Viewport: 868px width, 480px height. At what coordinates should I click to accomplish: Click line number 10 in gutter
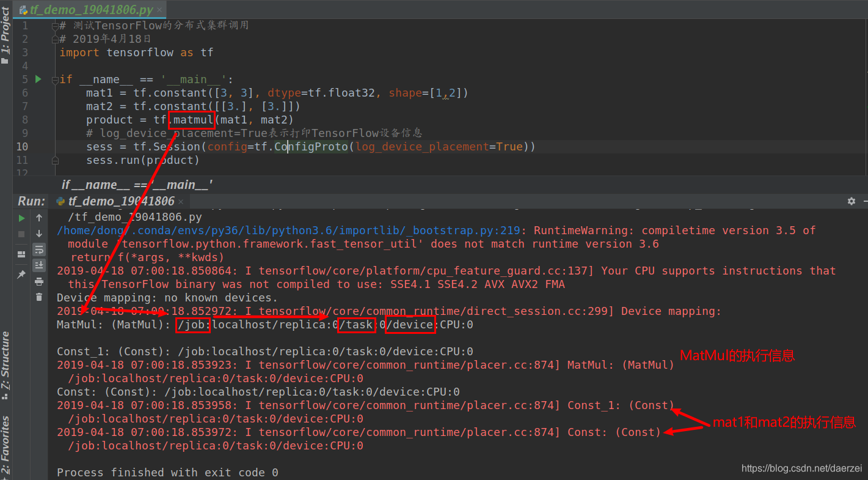[x=22, y=147]
